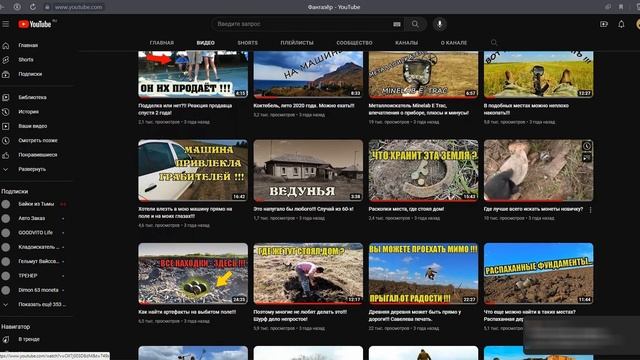Switch to the ГЛАВНАЯ channel tab
The height and width of the screenshot is (360, 640).
click(x=162, y=43)
